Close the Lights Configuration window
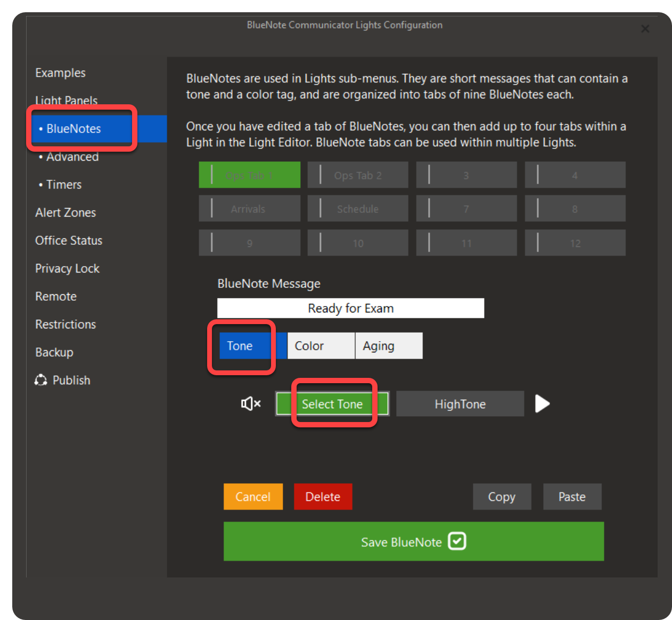The height and width of the screenshot is (620, 672). [x=645, y=29]
